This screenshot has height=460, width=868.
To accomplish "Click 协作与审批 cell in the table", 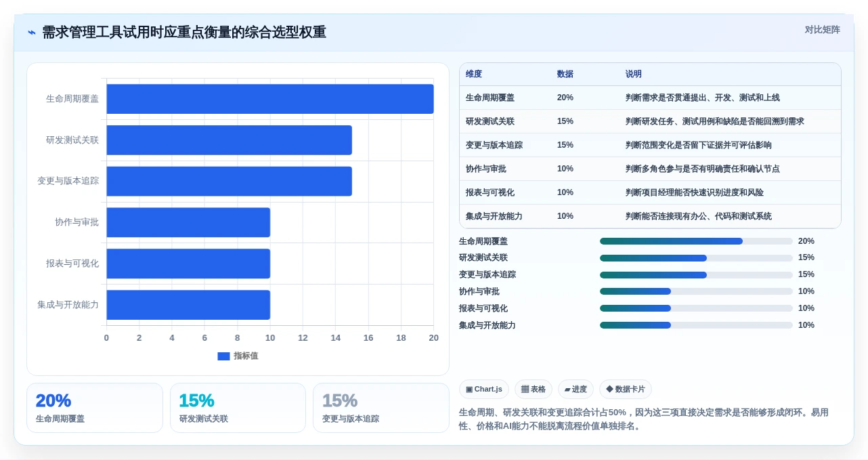I will pyautogui.click(x=486, y=169).
